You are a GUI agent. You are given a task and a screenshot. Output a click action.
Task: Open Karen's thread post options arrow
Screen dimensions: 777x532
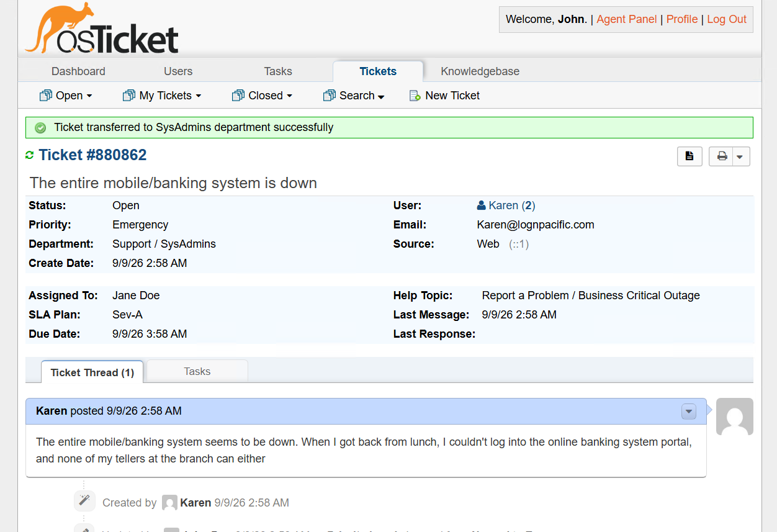[x=689, y=411]
